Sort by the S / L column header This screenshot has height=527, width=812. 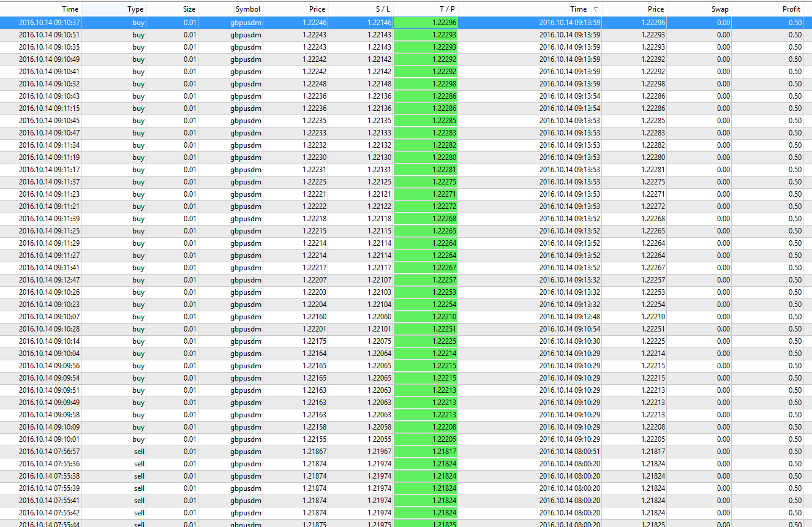click(361, 9)
